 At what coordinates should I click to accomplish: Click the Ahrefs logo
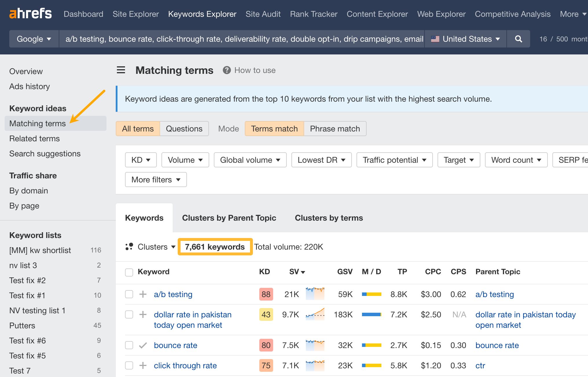30,13
